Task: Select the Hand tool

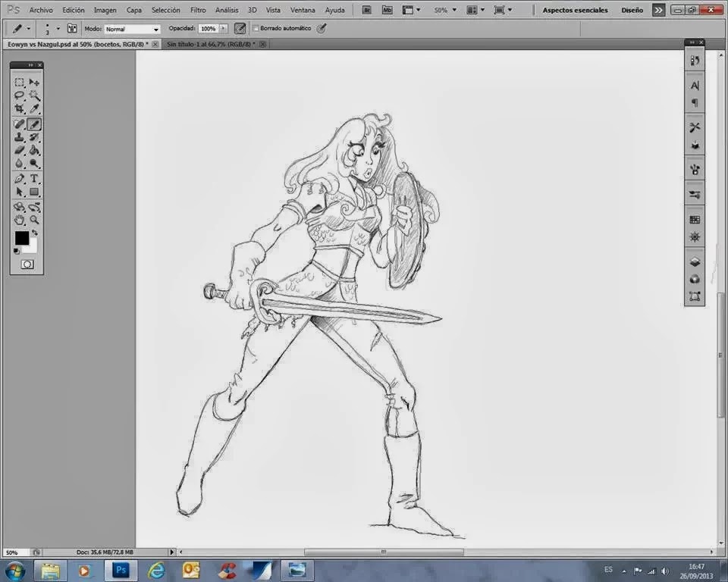Action: click(19, 220)
